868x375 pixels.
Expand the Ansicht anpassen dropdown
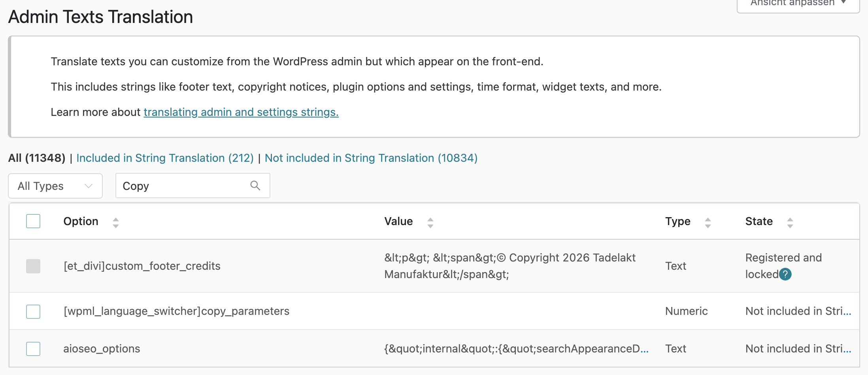pos(798,3)
